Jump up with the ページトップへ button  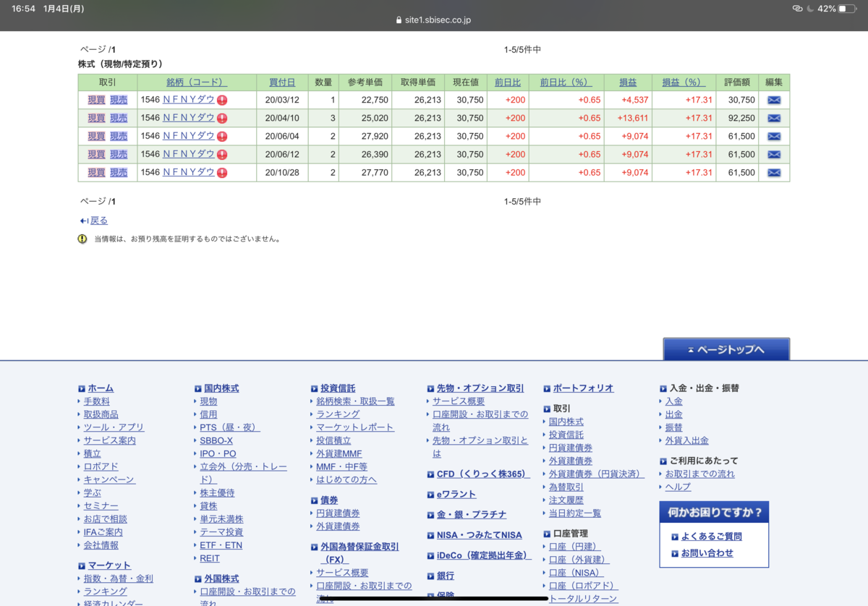click(726, 349)
